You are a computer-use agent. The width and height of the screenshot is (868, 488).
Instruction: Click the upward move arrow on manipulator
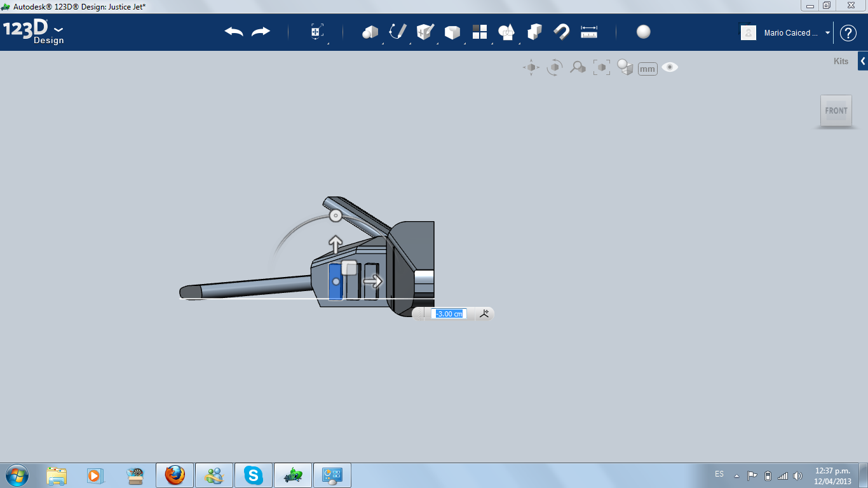click(335, 245)
